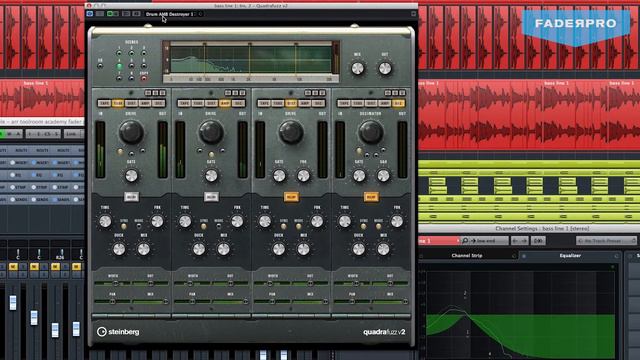
Task: Click the band 1 DRIVE knob
Action: pyautogui.click(x=131, y=132)
